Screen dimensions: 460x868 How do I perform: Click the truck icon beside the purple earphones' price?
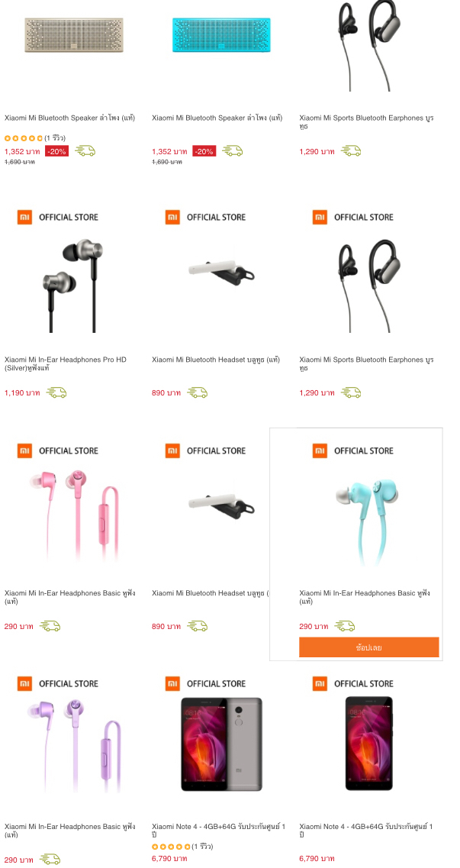pos(50,860)
